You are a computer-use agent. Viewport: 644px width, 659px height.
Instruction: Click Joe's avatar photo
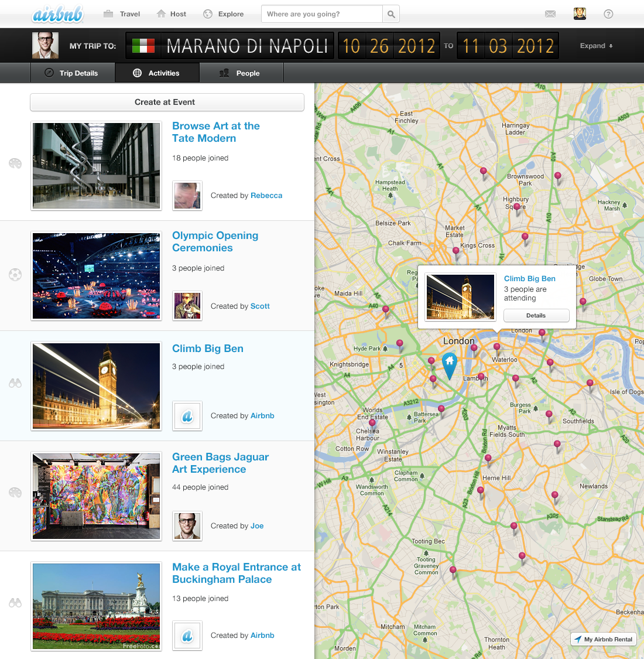pyautogui.click(x=187, y=526)
